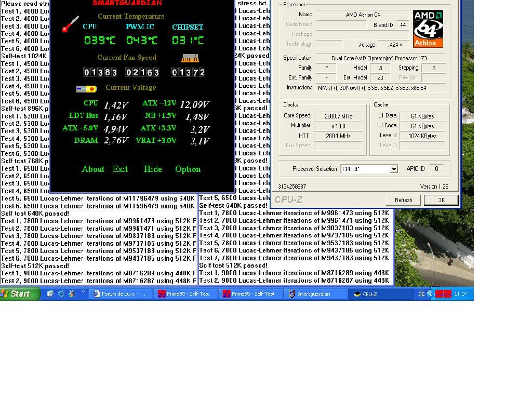The image size is (532, 399).
Task: Click the ATX -12V value 12,09V
Action: tap(194, 104)
